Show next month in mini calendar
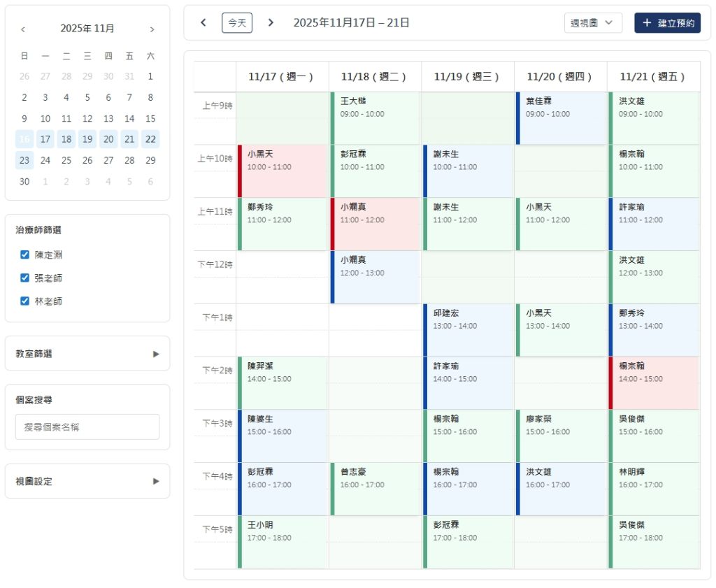This screenshot has height=588, width=716. pos(152,29)
